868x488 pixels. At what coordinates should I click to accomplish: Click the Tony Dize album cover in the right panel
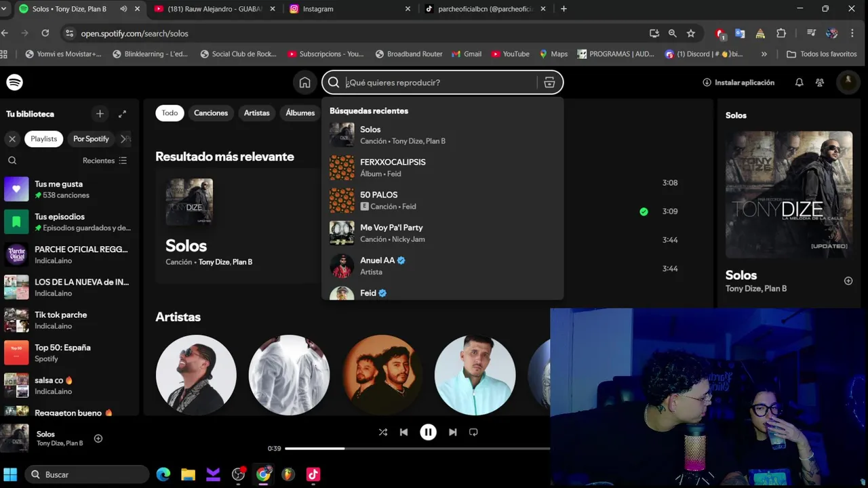click(x=789, y=195)
